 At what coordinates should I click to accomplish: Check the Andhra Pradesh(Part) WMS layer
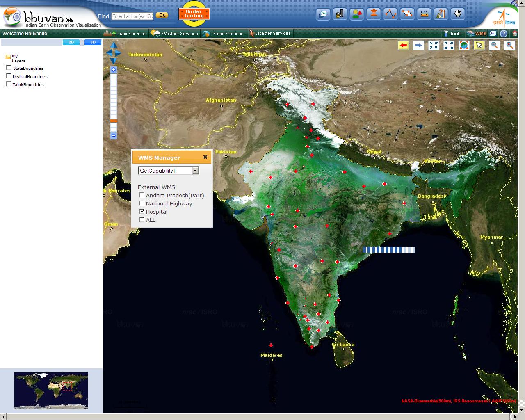[142, 195]
